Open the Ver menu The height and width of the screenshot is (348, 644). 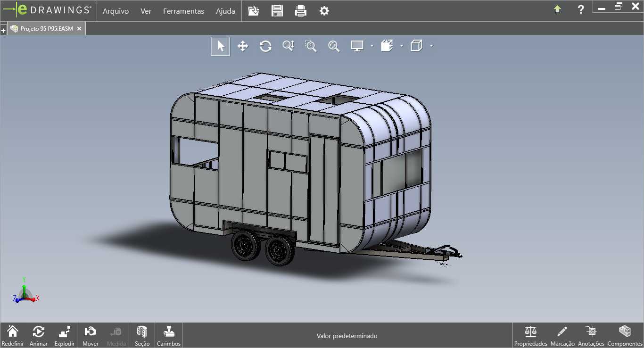pos(146,11)
